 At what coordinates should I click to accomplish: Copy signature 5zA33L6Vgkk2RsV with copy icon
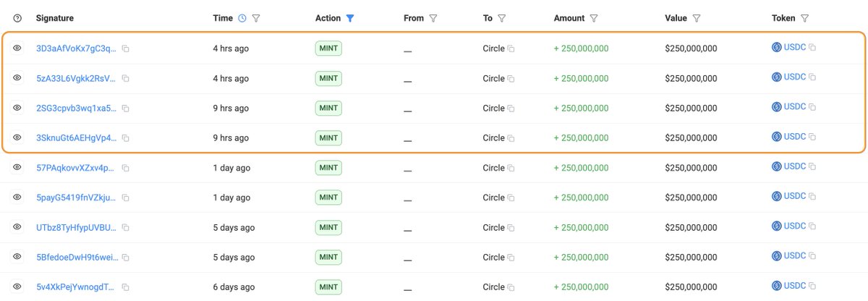pyautogui.click(x=126, y=78)
